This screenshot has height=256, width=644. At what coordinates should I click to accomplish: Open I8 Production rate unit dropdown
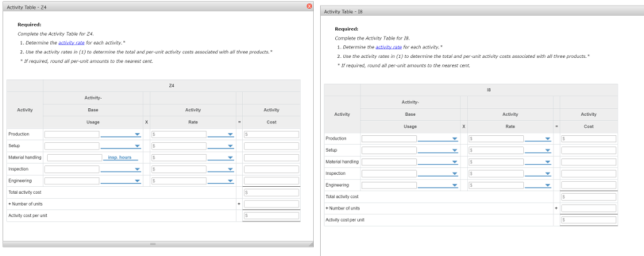click(x=538, y=139)
